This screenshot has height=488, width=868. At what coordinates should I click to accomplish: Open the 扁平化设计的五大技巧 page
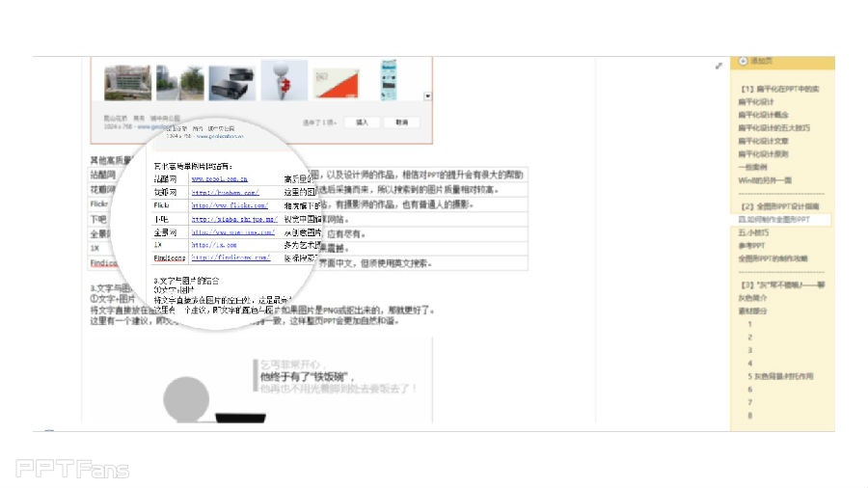pyautogui.click(x=773, y=128)
